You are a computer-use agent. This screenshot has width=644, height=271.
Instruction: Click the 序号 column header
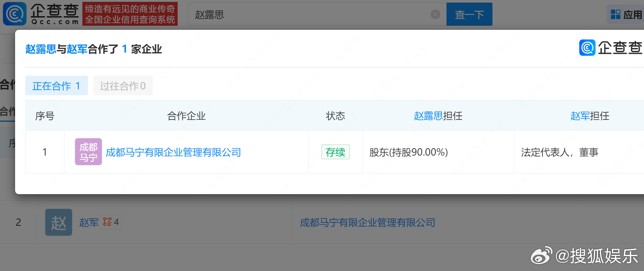45,116
